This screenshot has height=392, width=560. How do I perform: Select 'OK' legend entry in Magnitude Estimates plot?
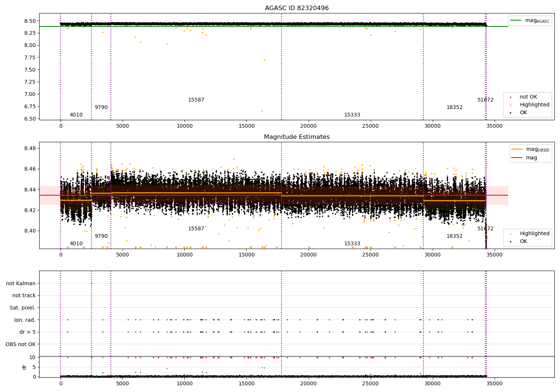(523, 242)
